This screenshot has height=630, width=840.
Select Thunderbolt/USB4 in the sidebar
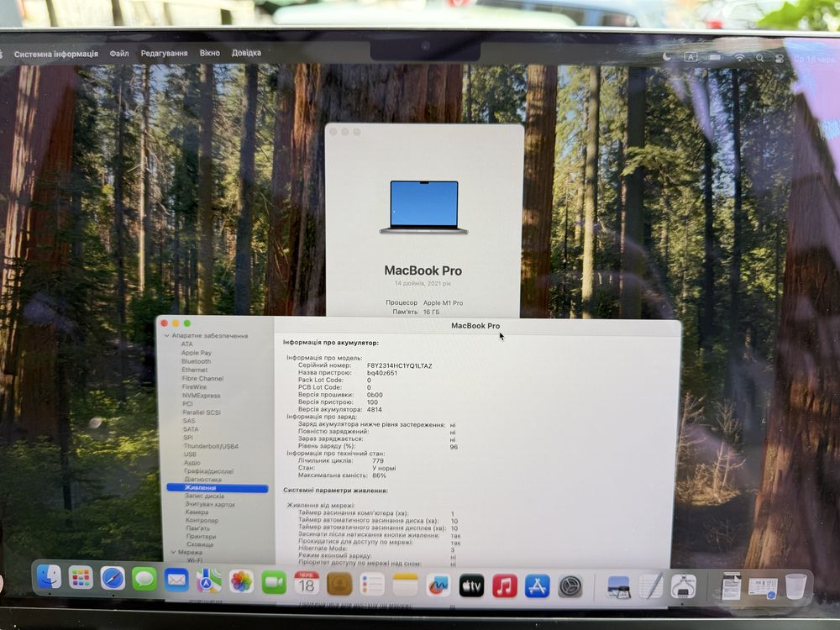click(211, 446)
